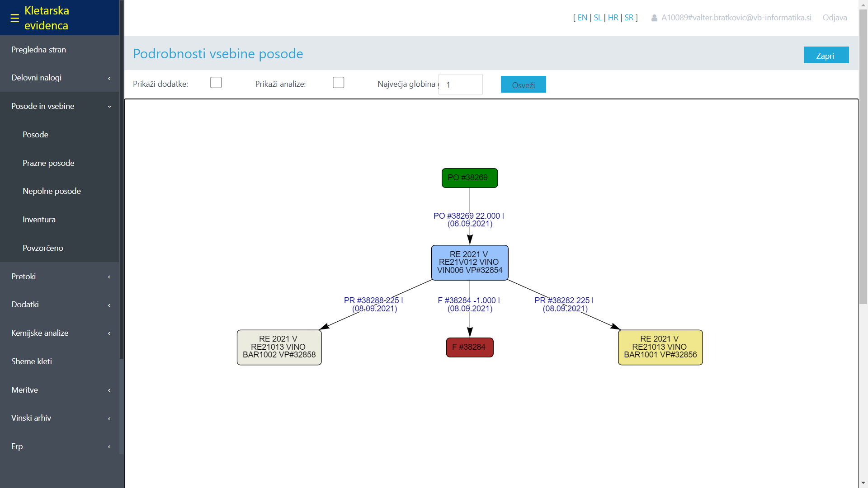Click the sidebar scrollbar
Image resolution: width=868 pixels, height=488 pixels.
coord(121,181)
